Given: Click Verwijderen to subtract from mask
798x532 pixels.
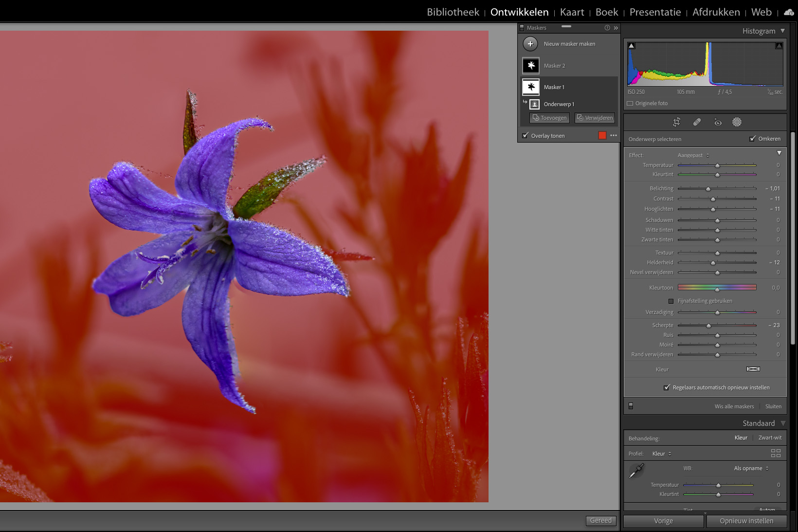Looking at the screenshot, I should (595, 118).
